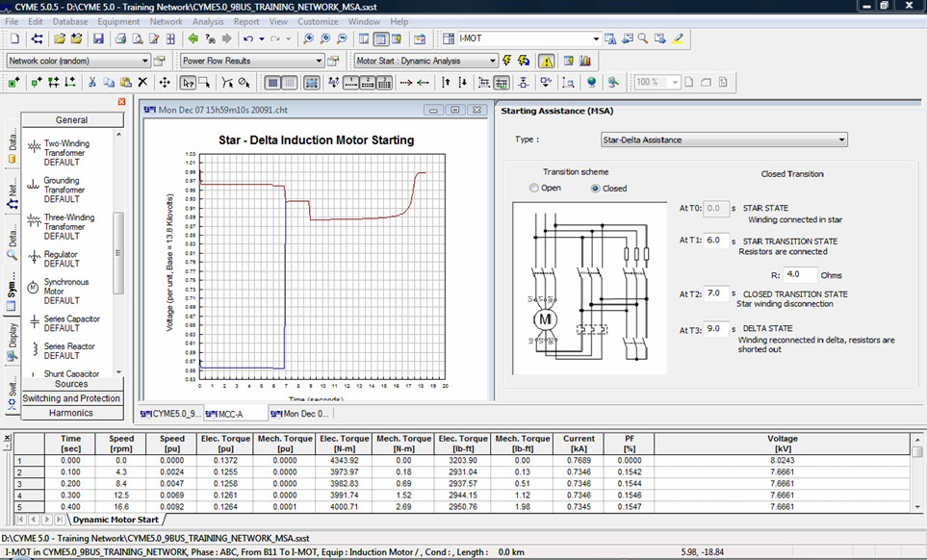Screen dimensions: 927x560
Task: Click the Save disk icon in toolbar
Action: click(98, 39)
